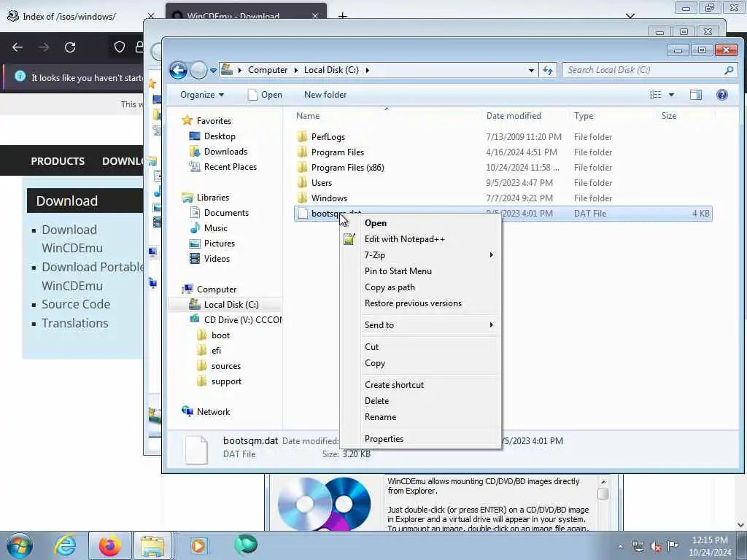The height and width of the screenshot is (560, 747).
Task: Choose Open in context menu
Action: (x=421, y=223)
